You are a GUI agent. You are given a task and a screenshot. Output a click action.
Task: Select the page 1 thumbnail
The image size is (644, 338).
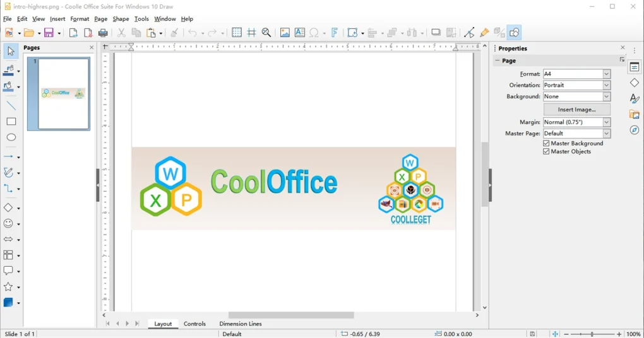click(x=63, y=93)
